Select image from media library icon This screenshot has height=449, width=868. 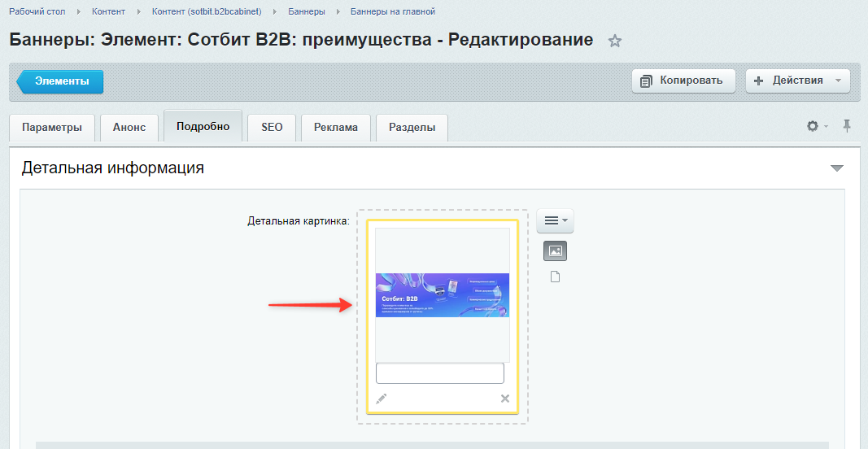(x=556, y=251)
